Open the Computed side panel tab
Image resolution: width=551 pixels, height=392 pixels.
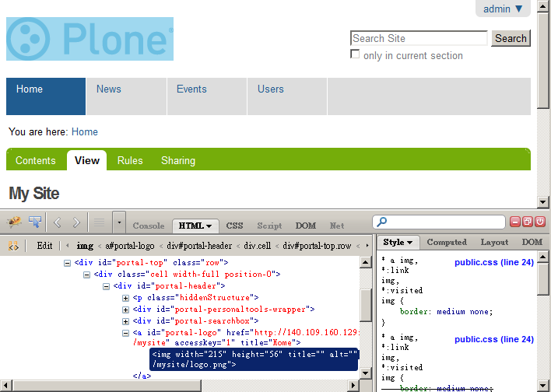[x=447, y=242]
